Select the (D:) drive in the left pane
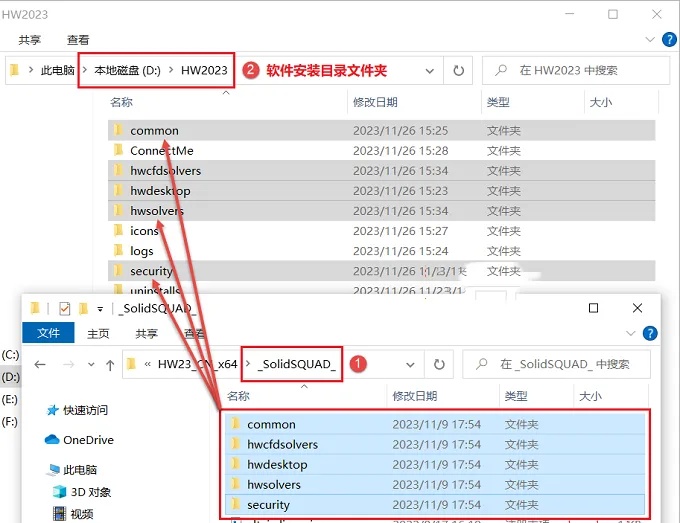 11,377
